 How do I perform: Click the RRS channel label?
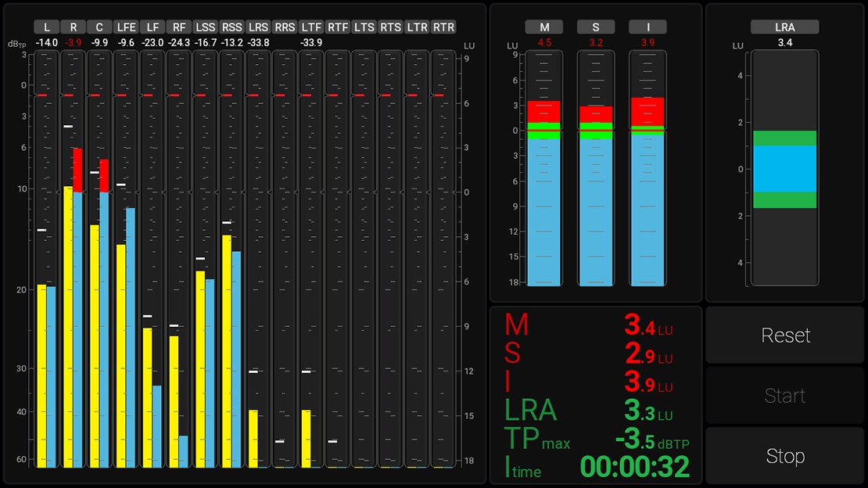(x=285, y=26)
